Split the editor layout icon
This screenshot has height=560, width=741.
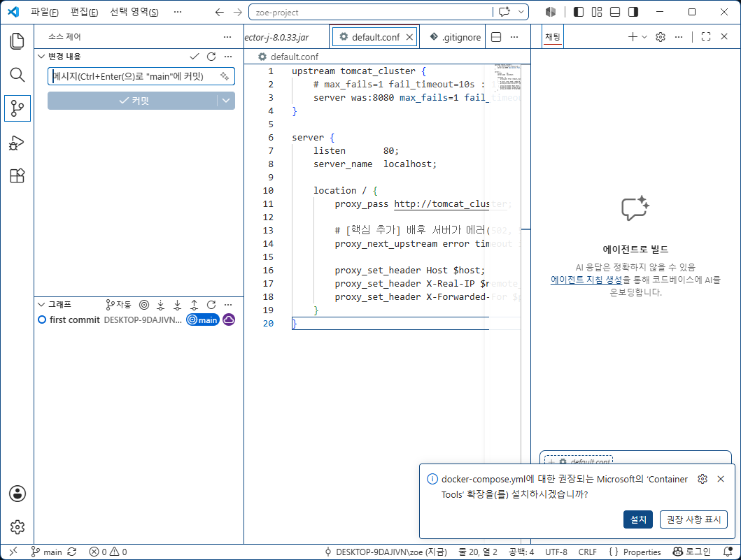[x=496, y=37]
